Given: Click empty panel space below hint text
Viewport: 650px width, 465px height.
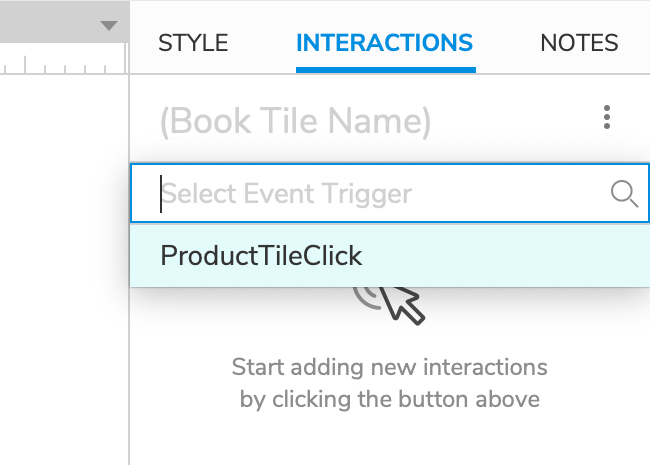Looking at the screenshot, I should 390,439.
